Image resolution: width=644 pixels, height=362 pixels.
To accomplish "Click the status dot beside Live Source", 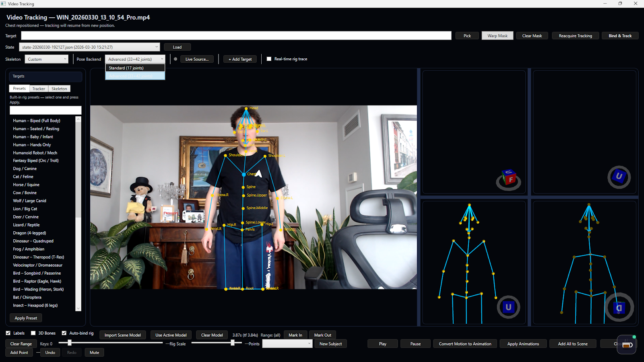I will (x=175, y=59).
